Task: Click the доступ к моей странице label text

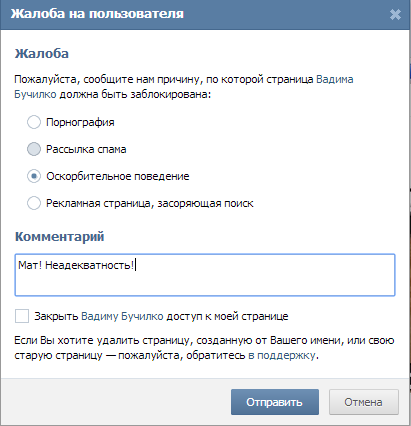Action: (227, 316)
